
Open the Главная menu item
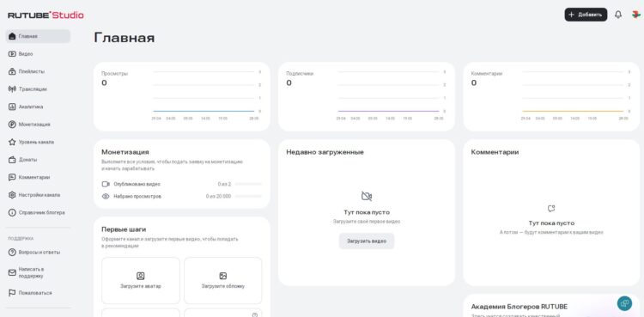pos(38,36)
